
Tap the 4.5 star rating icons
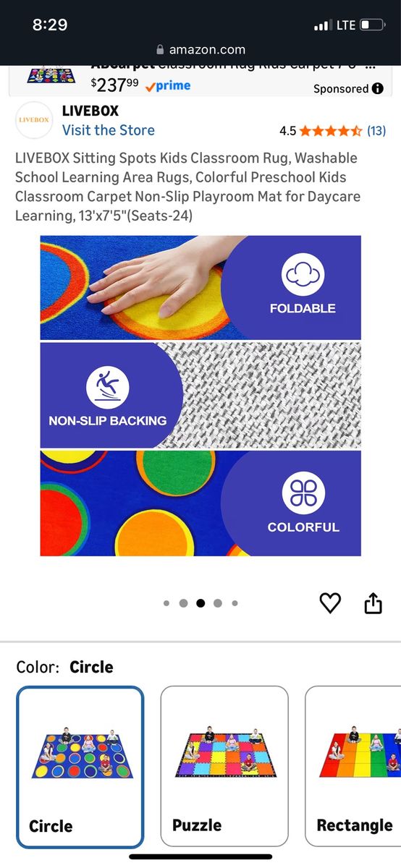(331, 131)
